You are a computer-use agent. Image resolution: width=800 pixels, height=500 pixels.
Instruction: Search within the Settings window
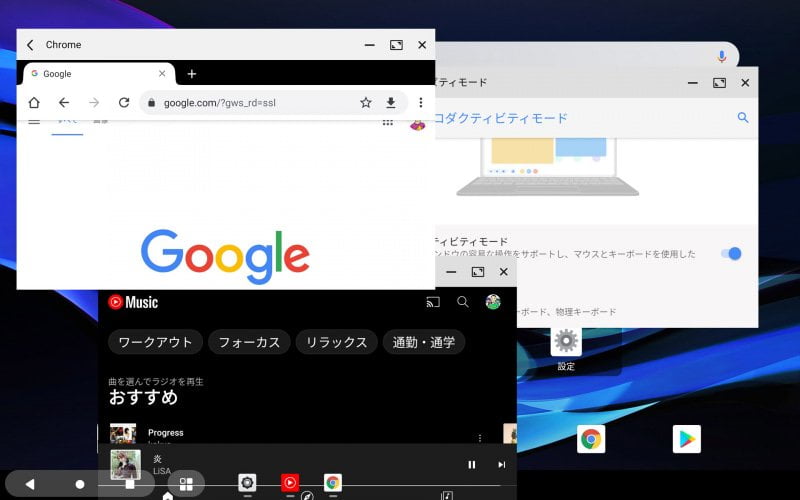point(743,118)
